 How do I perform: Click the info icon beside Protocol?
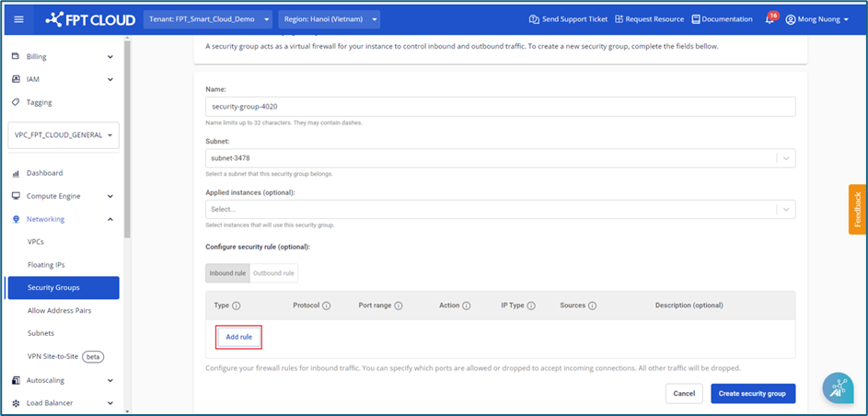tap(327, 306)
